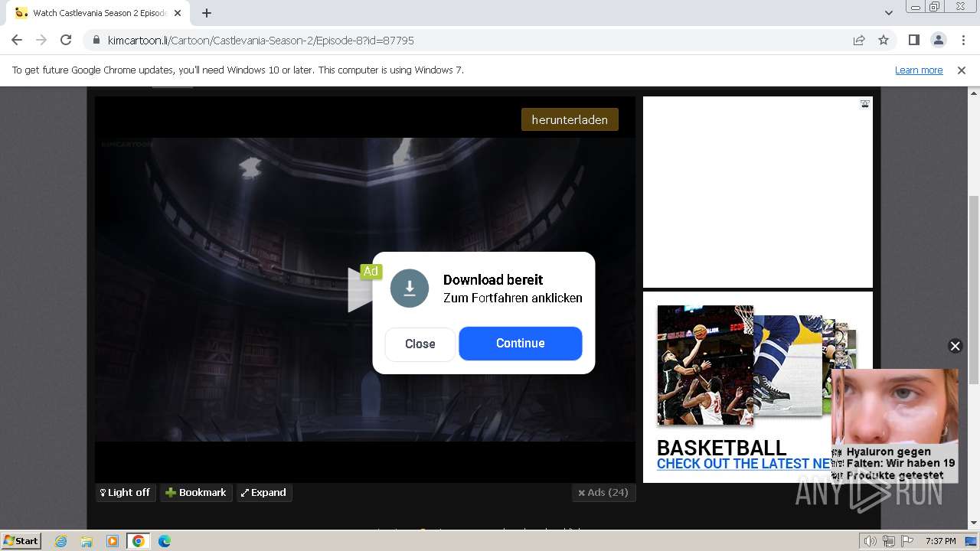Image resolution: width=980 pixels, height=551 pixels.
Task: Click the scrollbar up arrow
Action: point(973,93)
